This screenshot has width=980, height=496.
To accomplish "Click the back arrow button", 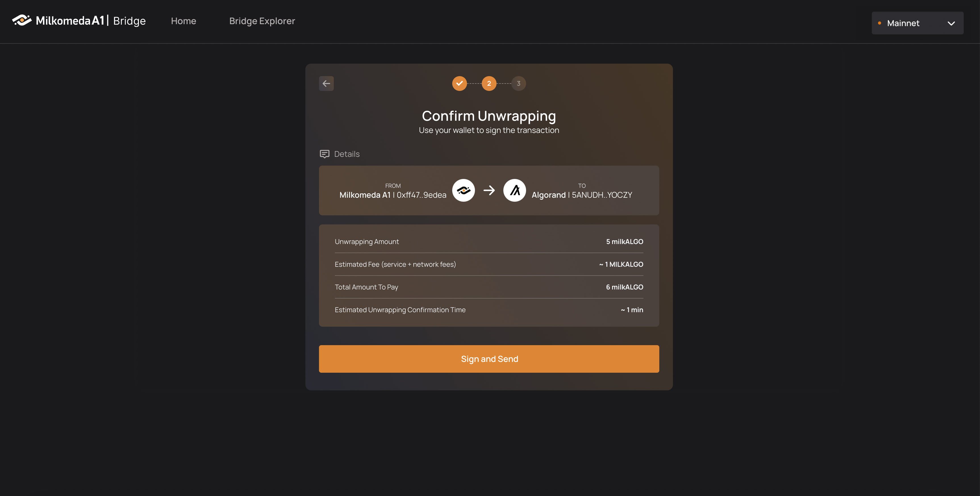I will pyautogui.click(x=326, y=83).
